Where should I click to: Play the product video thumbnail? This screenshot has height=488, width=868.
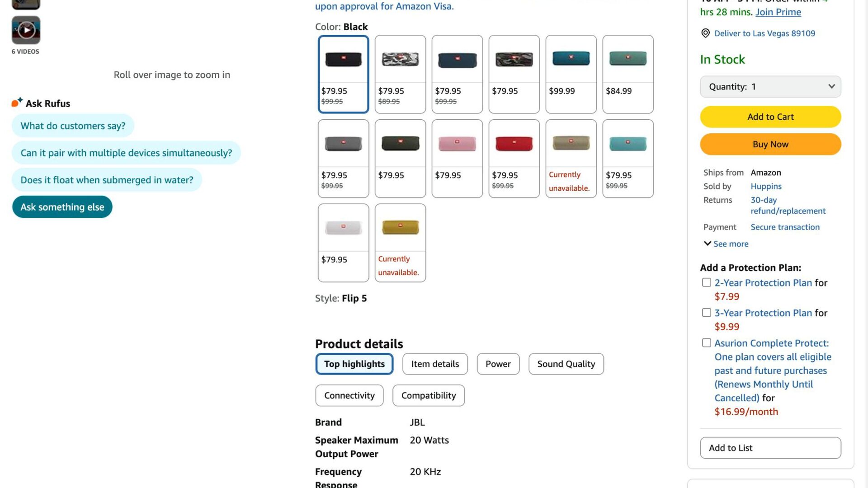click(26, 30)
